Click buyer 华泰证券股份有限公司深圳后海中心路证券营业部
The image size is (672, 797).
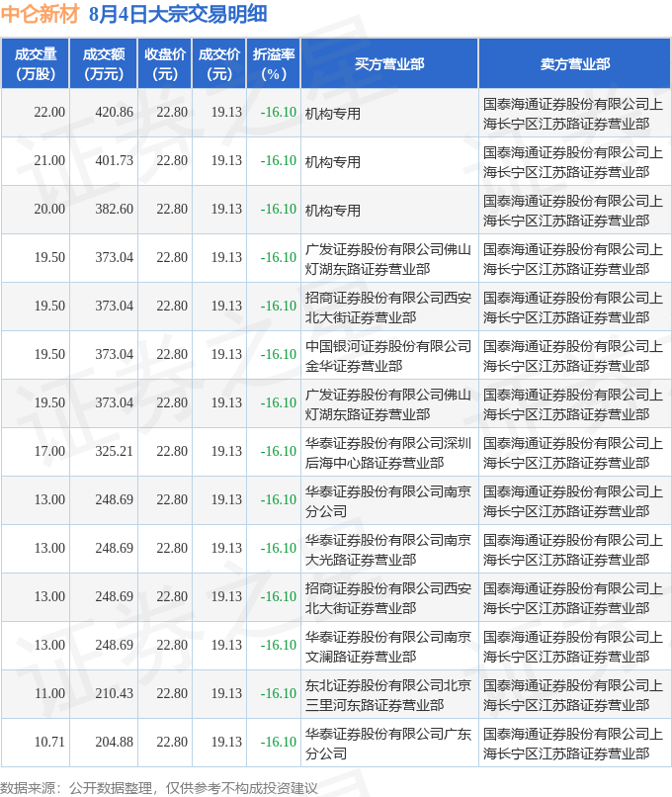(x=388, y=453)
